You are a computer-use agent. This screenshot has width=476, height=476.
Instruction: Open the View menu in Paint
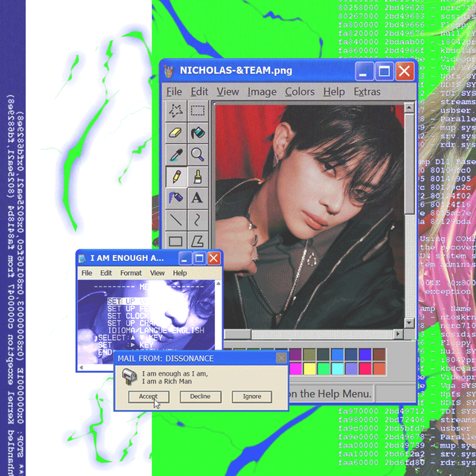(x=228, y=91)
